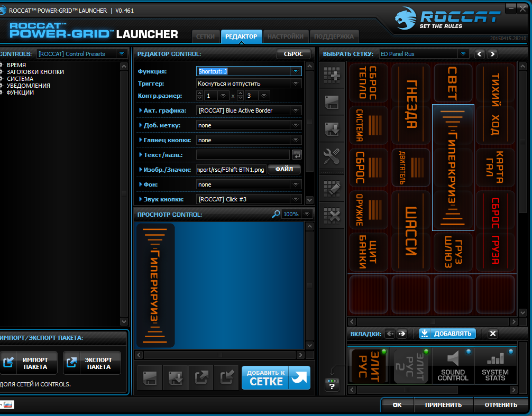Image resolution: width=532 pixels, height=416 pixels.
Task: Open the SOUND CONTROL grid tab
Action: (x=453, y=366)
